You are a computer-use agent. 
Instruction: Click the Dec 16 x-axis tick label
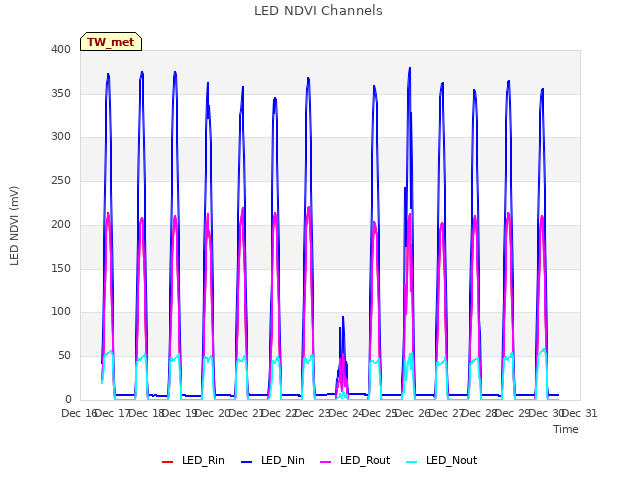pyautogui.click(x=79, y=413)
